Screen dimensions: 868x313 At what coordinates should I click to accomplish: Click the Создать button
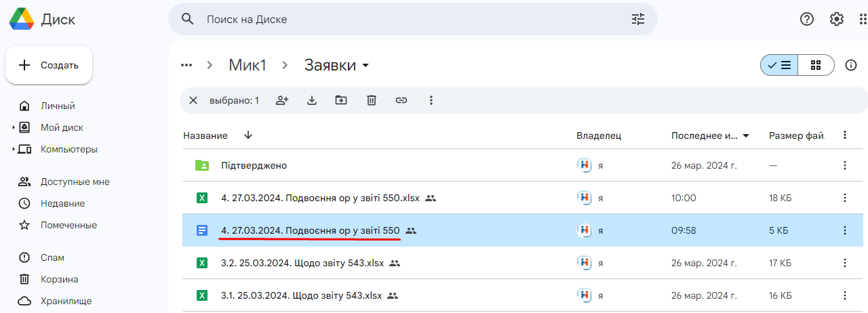49,65
